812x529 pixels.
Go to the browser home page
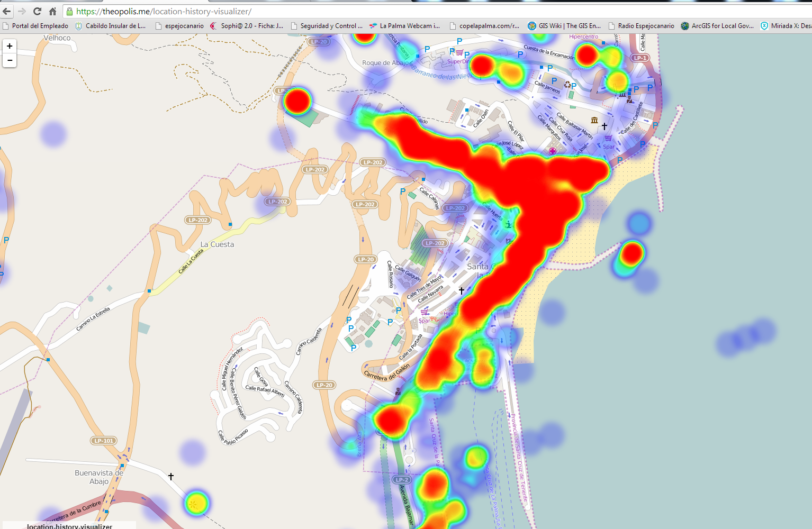tap(52, 11)
